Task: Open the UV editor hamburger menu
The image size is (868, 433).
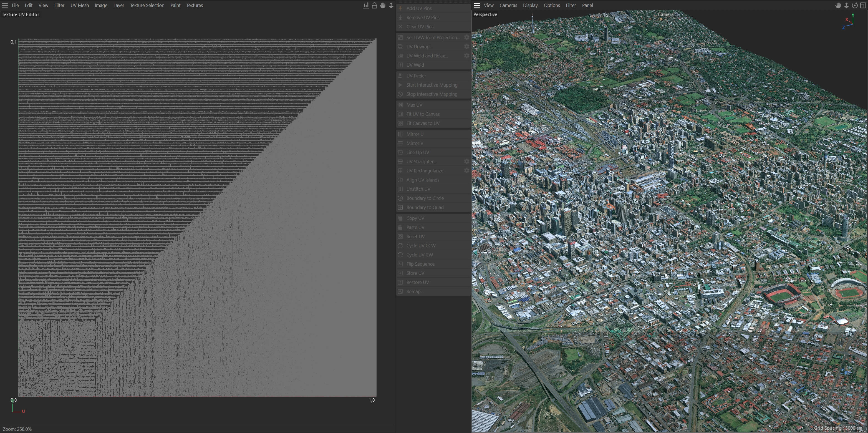Action: click(x=5, y=5)
